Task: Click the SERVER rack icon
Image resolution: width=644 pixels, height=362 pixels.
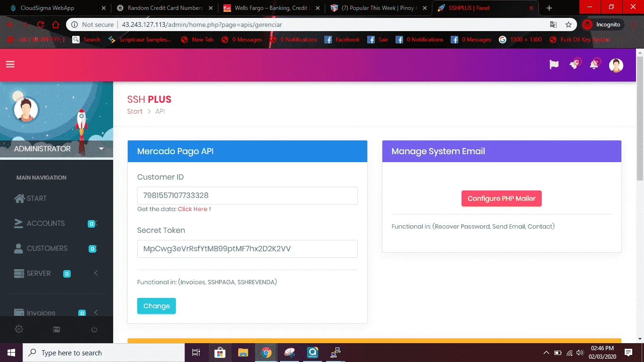Action: click(19, 273)
